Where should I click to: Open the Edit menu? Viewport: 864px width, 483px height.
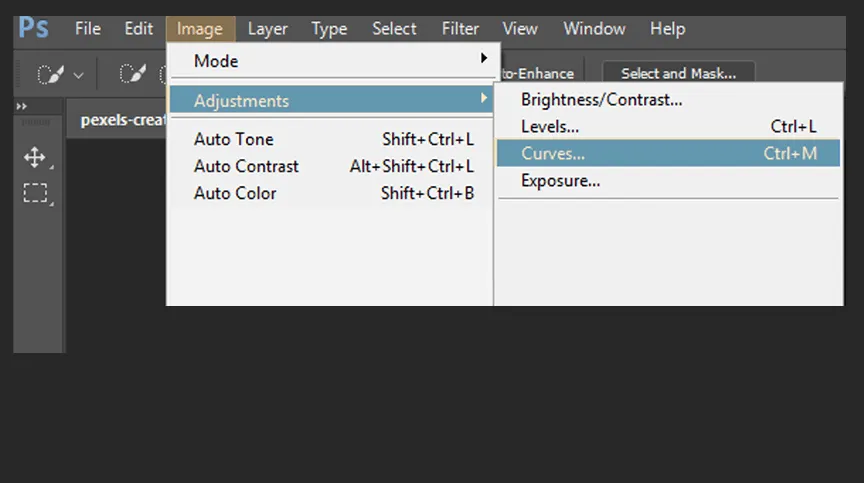(138, 29)
